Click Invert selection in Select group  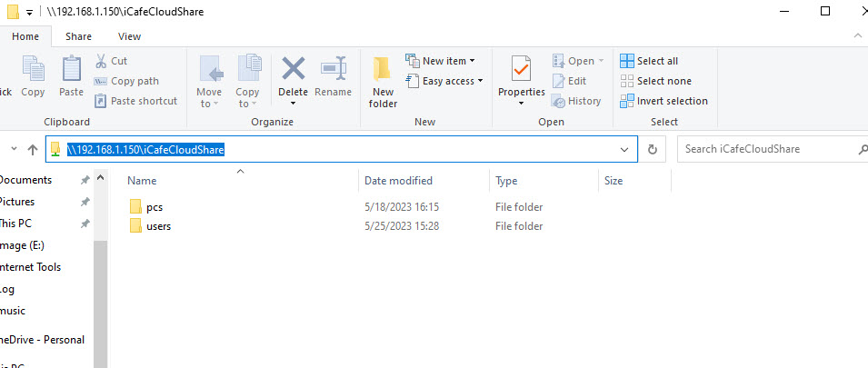tap(663, 101)
